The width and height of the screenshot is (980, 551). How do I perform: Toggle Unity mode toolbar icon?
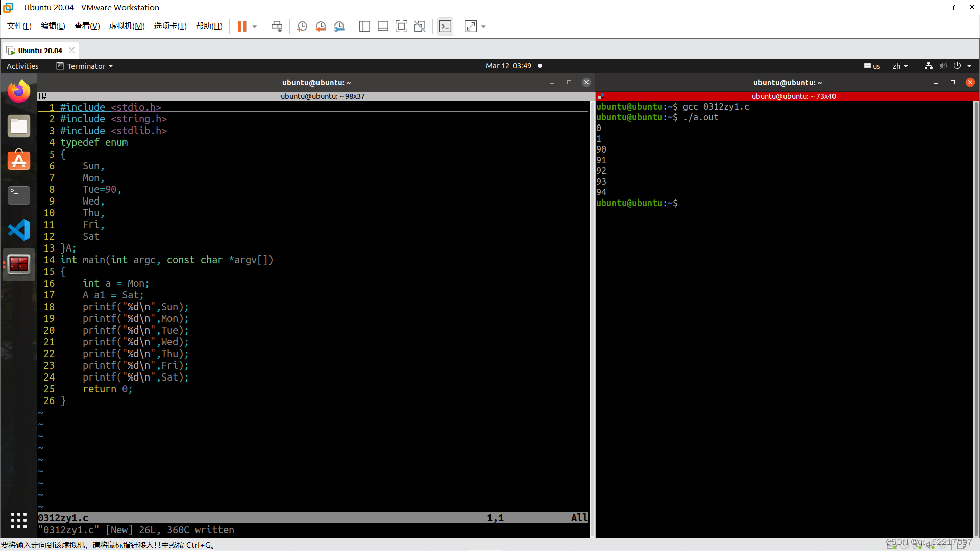(x=420, y=27)
